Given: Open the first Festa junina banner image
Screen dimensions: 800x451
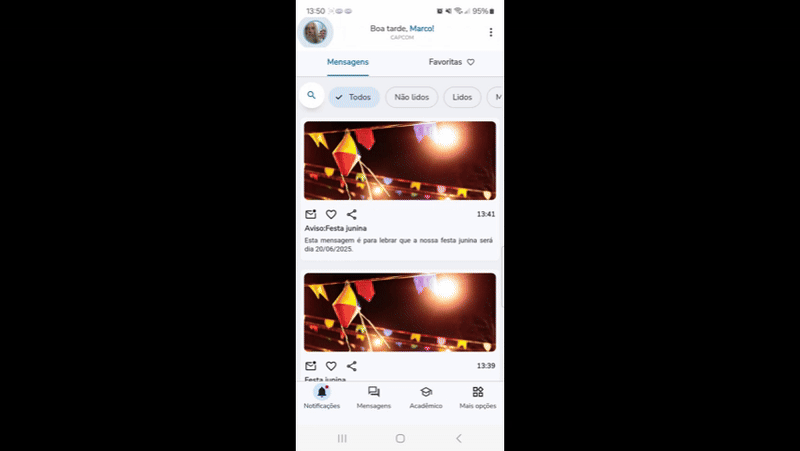Looking at the screenshot, I should (400, 160).
